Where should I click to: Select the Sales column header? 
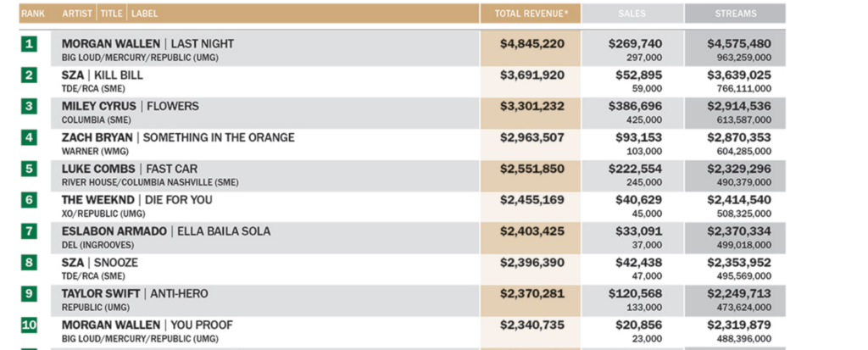[x=632, y=14]
